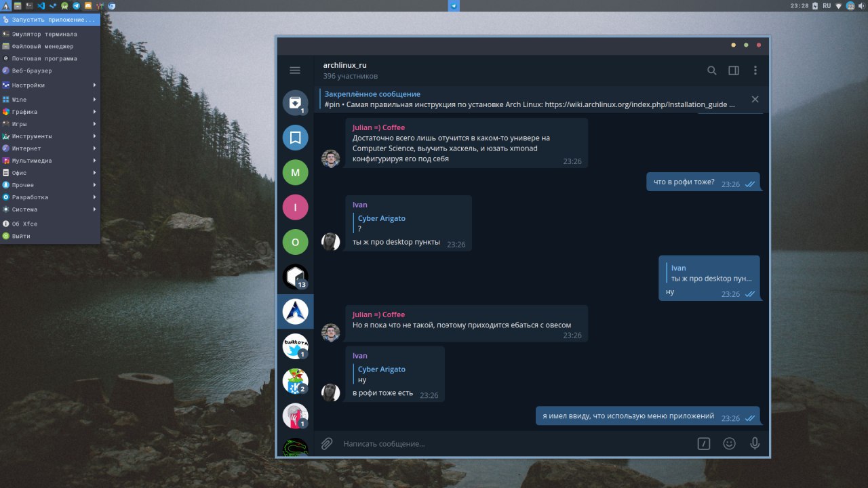
Task: Click 'Выйти' to log out
Action: click(x=50, y=236)
